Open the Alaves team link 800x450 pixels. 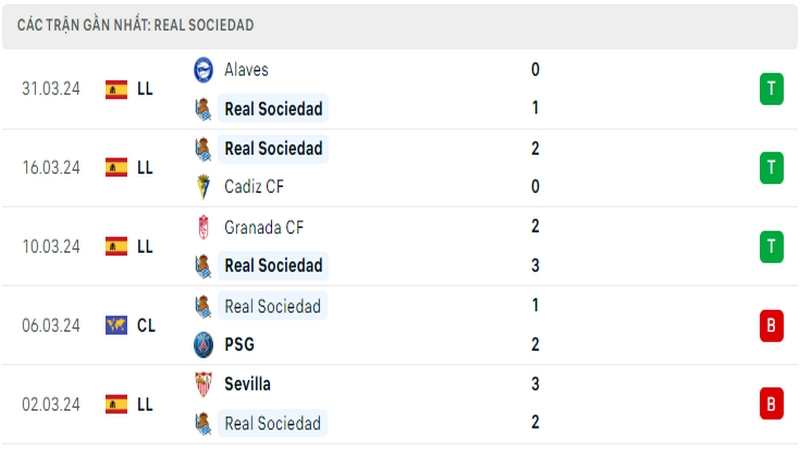tap(246, 69)
